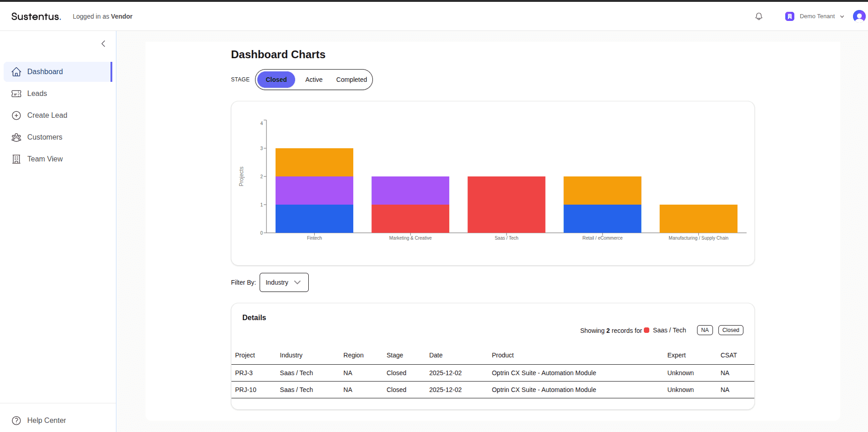This screenshot has height=432, width=868.
Task: Select the PRJ-3 project cell
Action: pos(244,373)
